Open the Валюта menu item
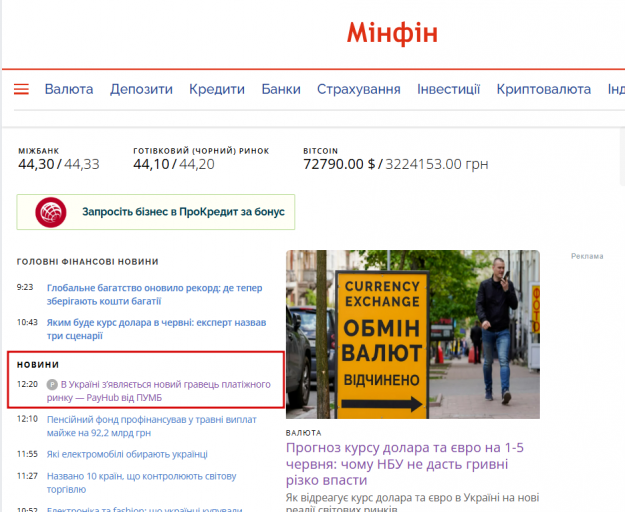Viewport: 625px width, 512px height. [69, 89]
